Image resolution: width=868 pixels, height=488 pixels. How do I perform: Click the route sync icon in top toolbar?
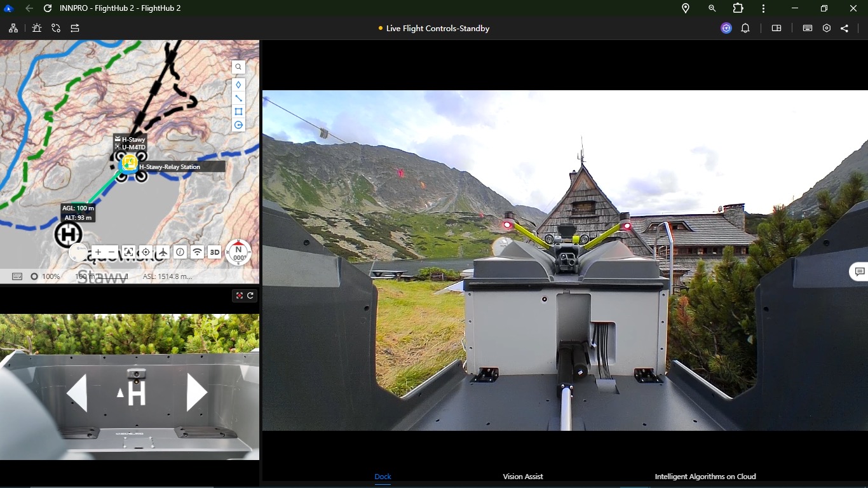(x=56, y=28)
